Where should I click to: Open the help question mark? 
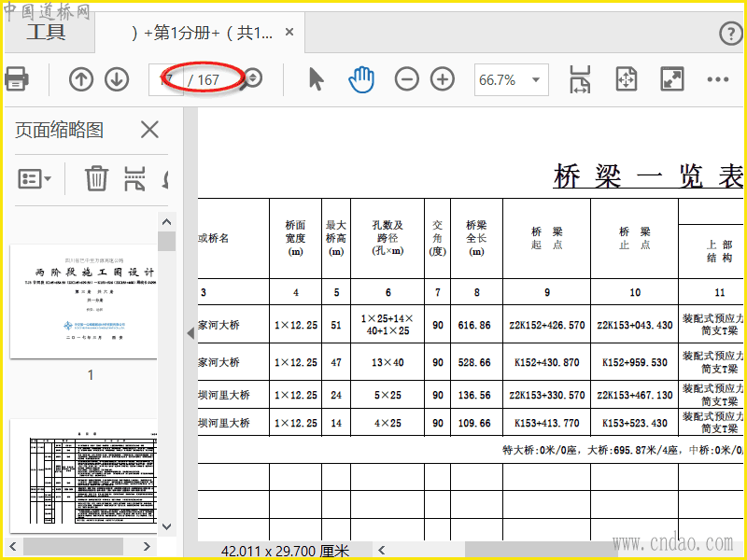coord(730,34)
